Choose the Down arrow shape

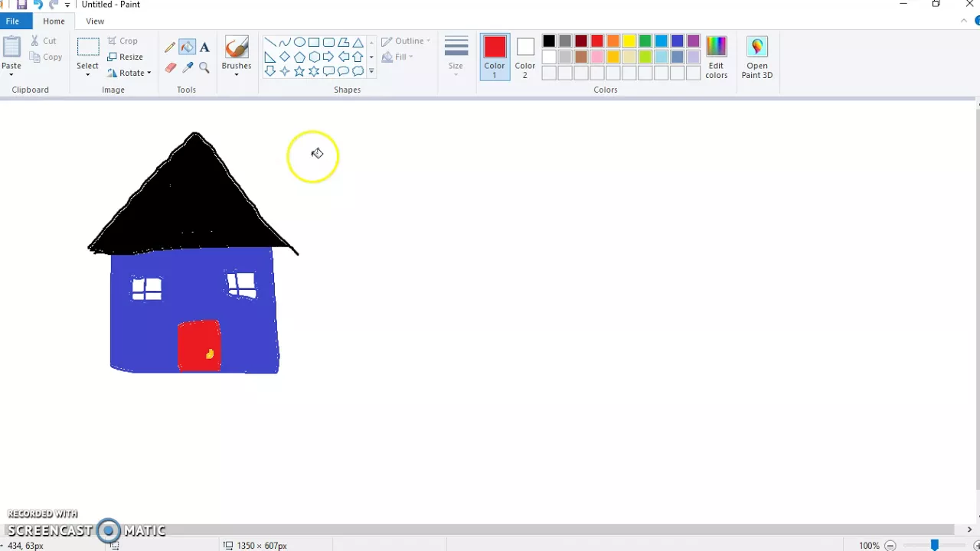tap(270, 71)
